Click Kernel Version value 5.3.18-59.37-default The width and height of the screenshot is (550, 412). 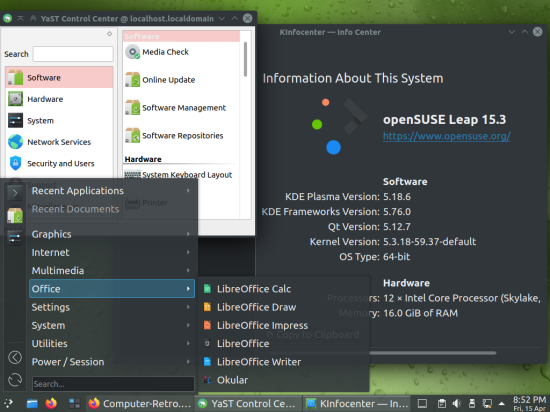(x=429, y=242)
